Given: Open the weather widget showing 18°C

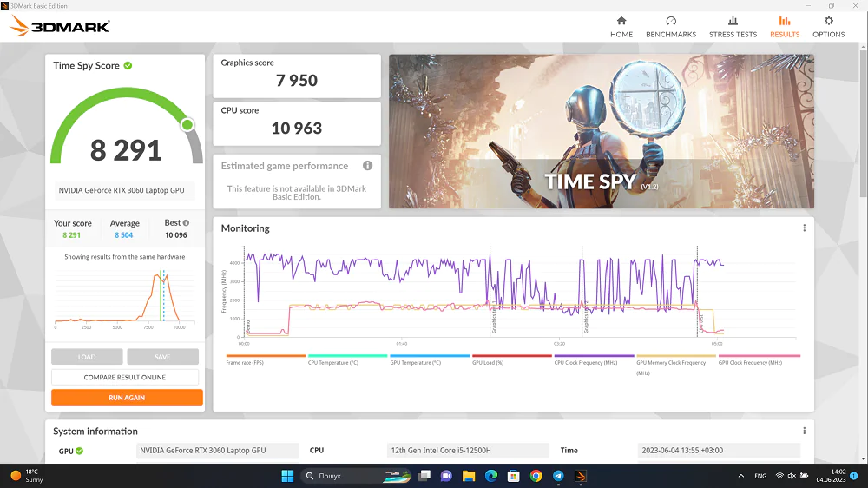Looking at the screenshot, I should coord(27,476).
